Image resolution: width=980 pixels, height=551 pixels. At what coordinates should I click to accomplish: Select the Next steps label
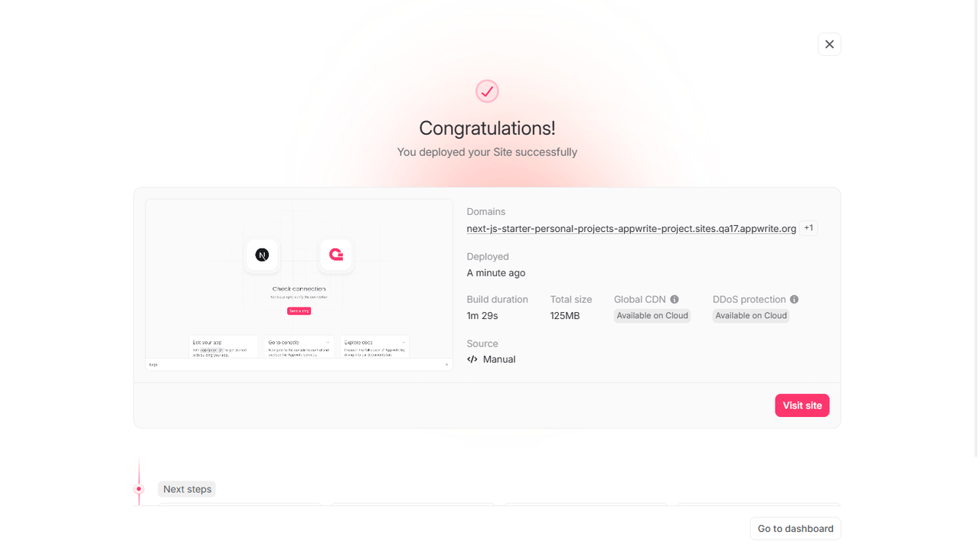click(186, 488)
